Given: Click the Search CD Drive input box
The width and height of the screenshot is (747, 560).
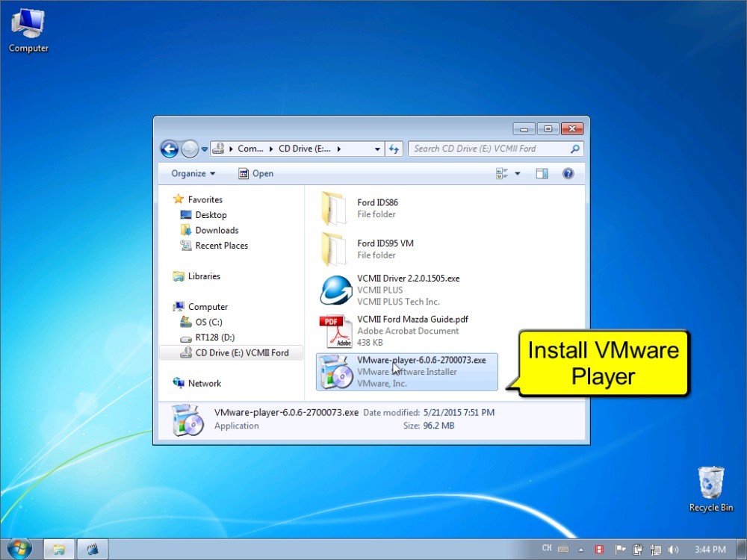Looking at the screenshot, I should pyautogui.click(x=489, y=149).
